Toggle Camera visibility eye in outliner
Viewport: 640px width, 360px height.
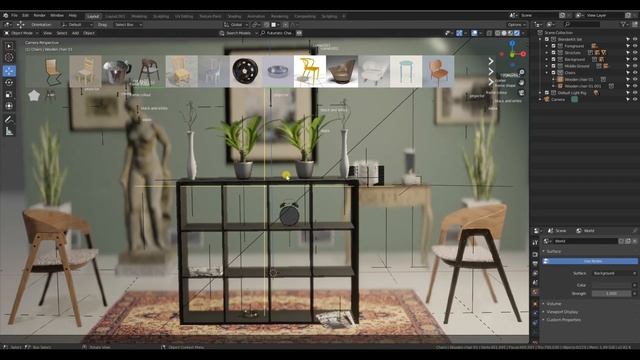(x=635, y=99)
